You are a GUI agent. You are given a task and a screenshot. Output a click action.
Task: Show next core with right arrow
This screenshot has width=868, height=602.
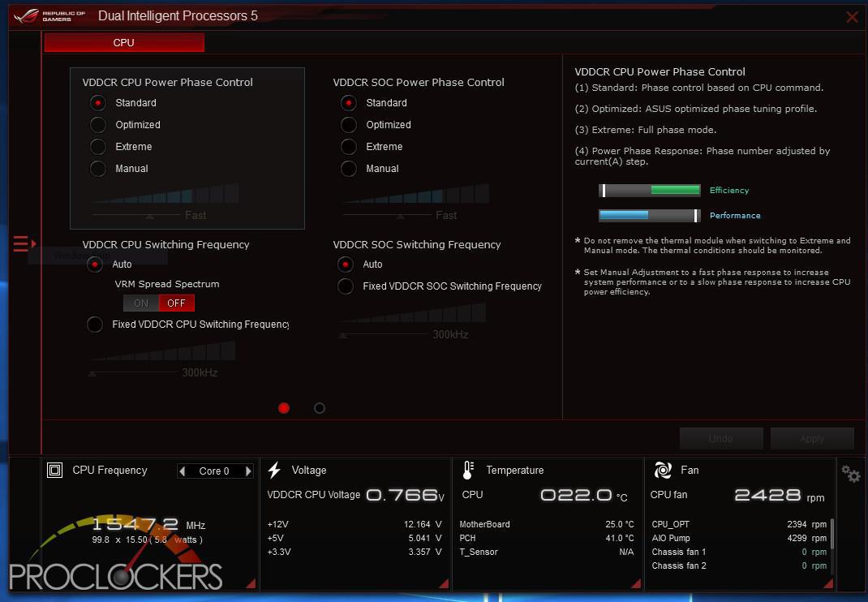click(248, 471)
